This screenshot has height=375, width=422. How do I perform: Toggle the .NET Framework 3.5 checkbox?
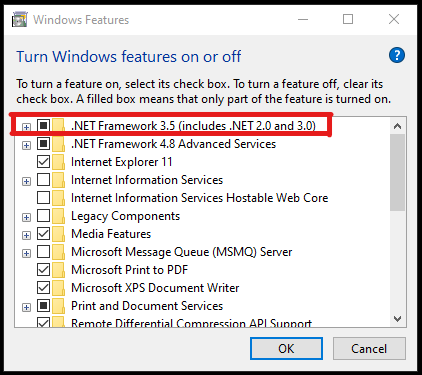tap(43, 126)
